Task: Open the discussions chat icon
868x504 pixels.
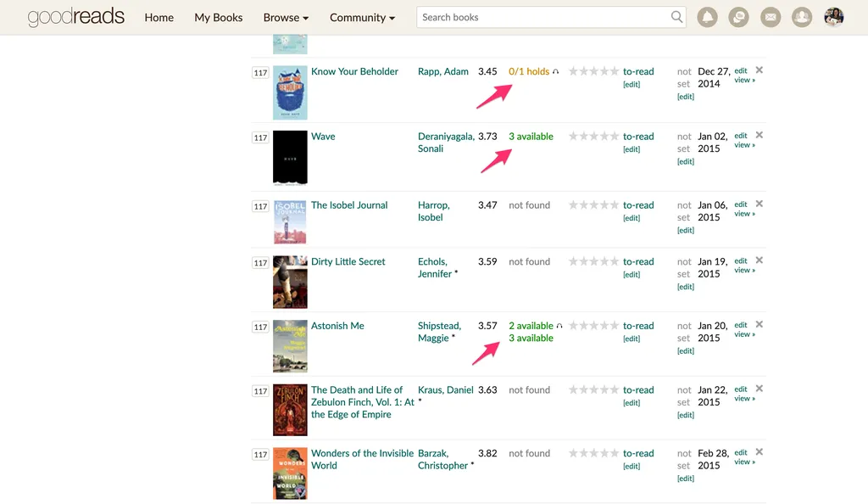Action: tap(738, 17)
